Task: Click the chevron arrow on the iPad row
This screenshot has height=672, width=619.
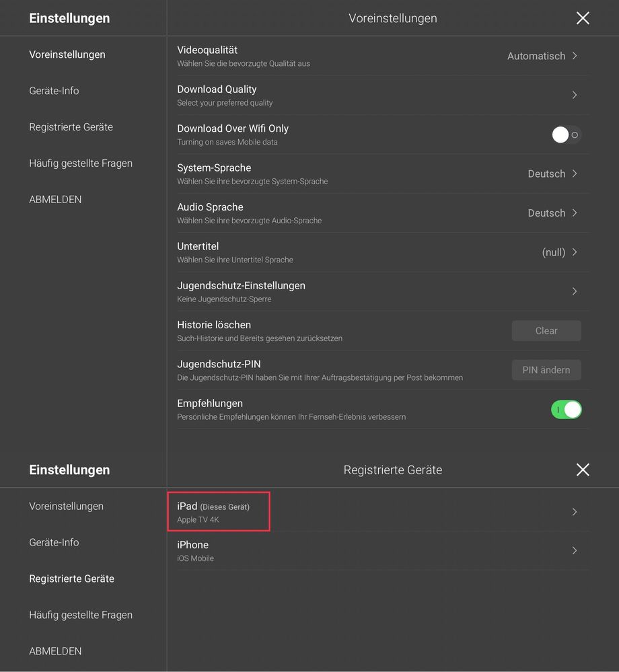Action: click(x=575, y=512)
